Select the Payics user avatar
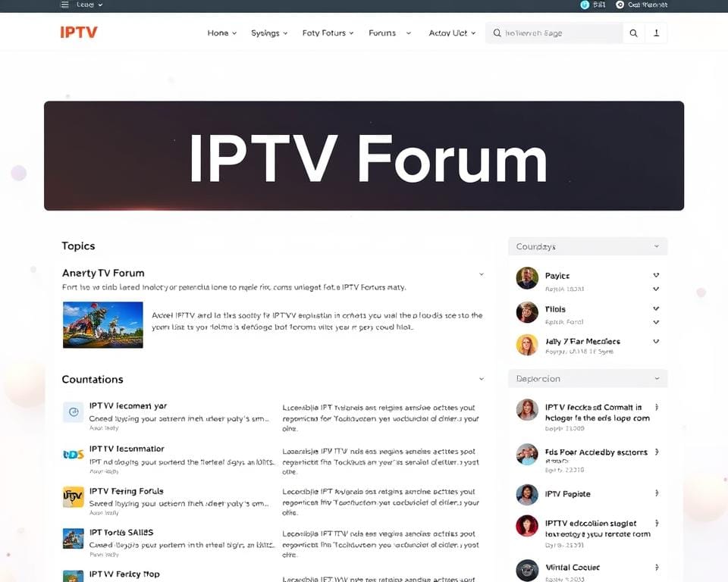The height and width of the screenshot is (582, 728). coord(527,278)
